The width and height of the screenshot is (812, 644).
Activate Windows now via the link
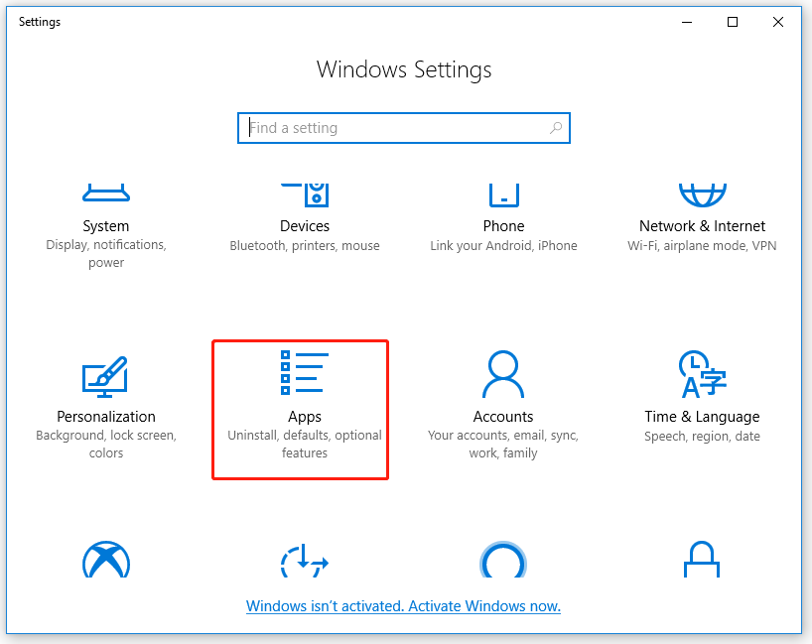point(403,605)
